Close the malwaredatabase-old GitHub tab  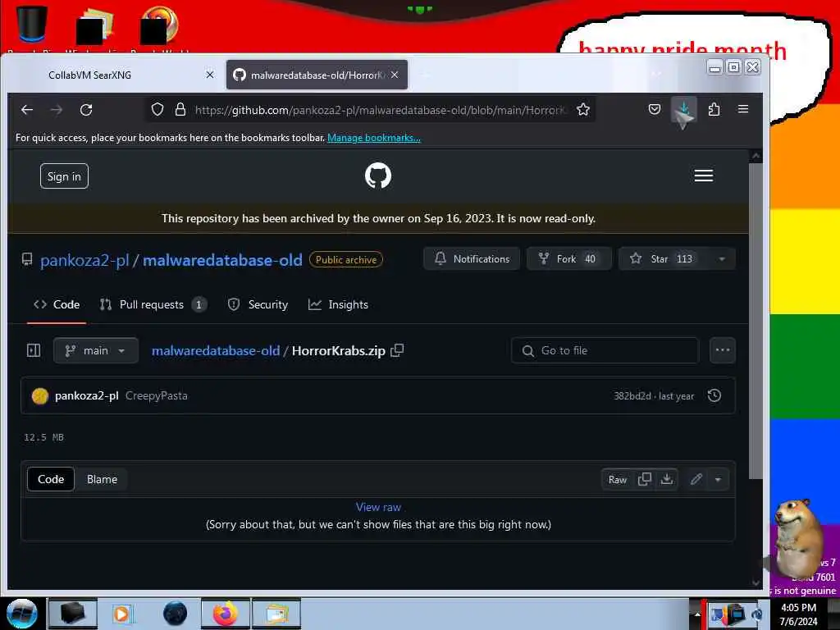(x=395, y=75)
